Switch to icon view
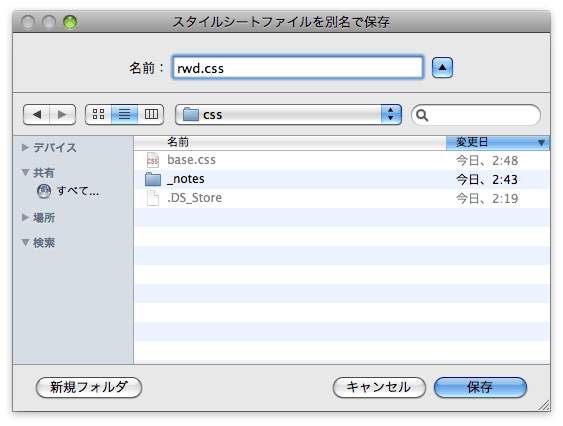 tap(98, 115)
